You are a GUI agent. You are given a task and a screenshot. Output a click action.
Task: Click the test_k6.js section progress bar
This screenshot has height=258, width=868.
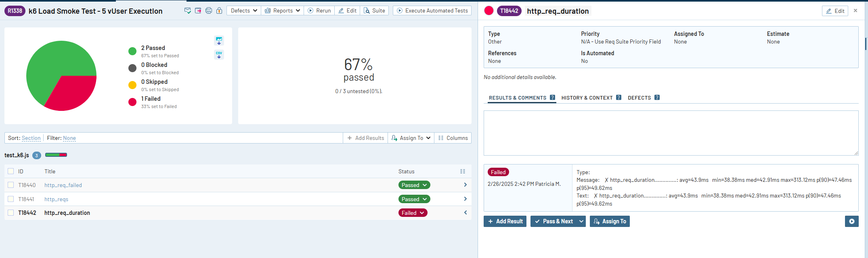coord(56,155)
